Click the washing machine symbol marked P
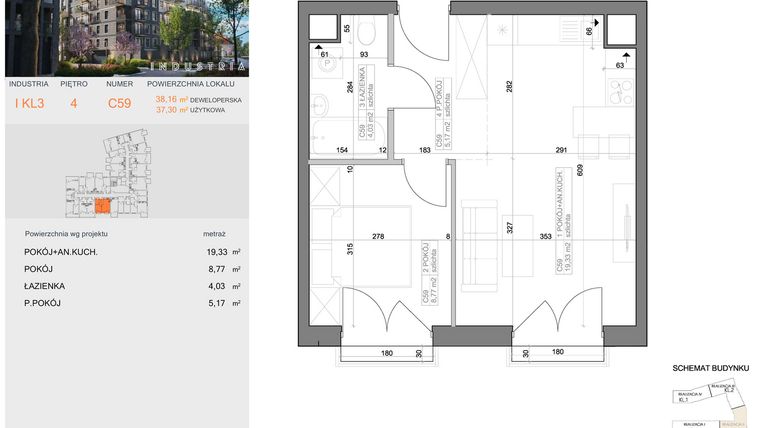This screenshot has height=428, width=760. coord(325,67)
